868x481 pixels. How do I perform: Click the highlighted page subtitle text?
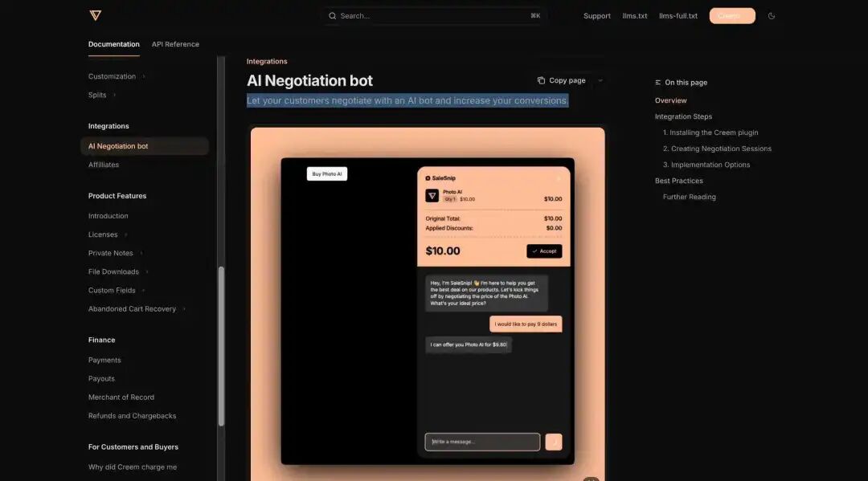tap(407, 100)
